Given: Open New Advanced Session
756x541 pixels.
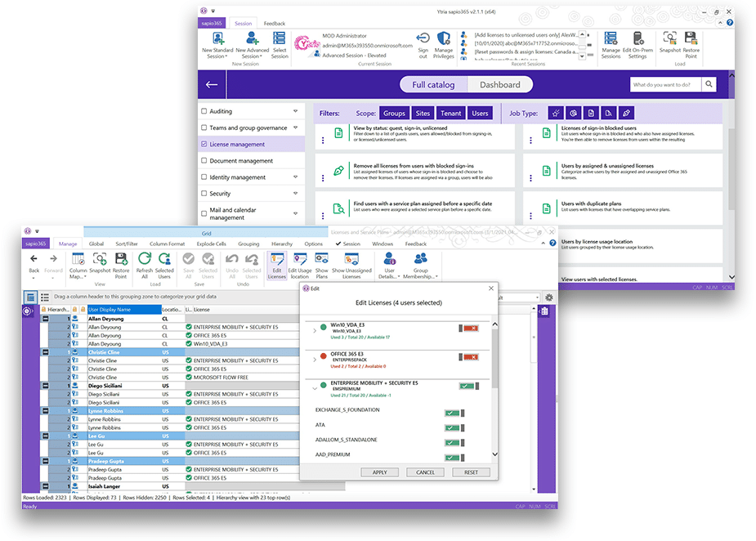Looking at the screenshot, I should click(x=253, y=38).
